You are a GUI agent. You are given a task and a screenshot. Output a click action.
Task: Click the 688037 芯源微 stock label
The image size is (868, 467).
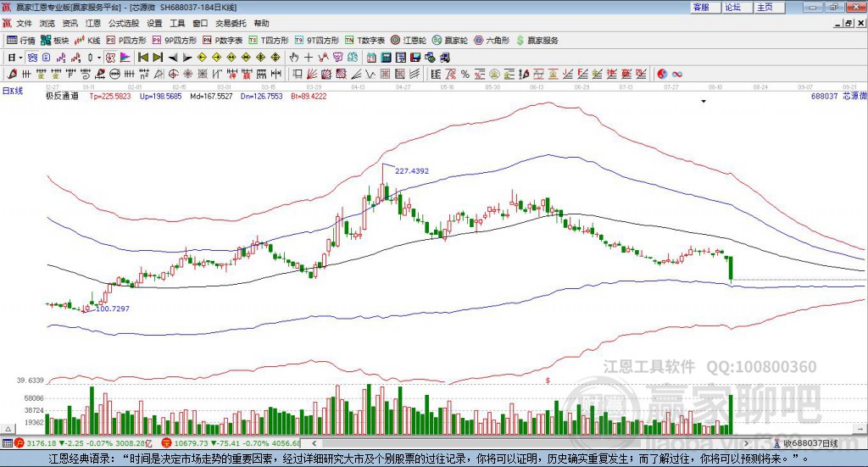click(838, 96)
